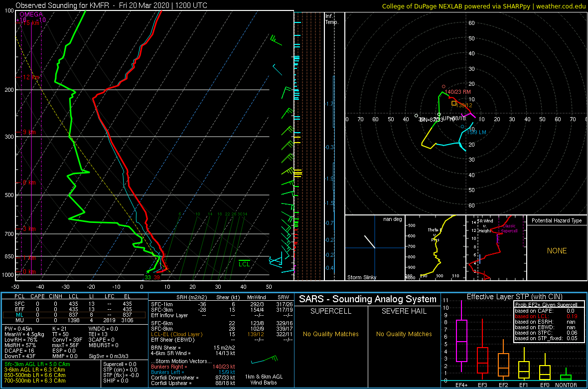Click the EF2 axis label
The height and width of the screenshot is (389, 588).
tap(503, 385)
